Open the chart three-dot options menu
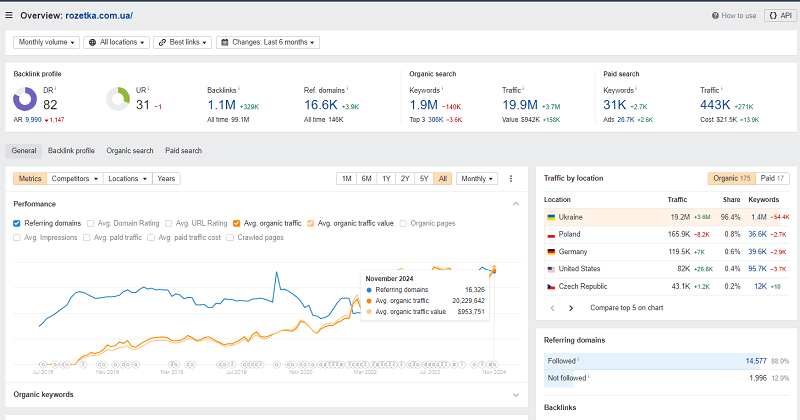 click(511, 179)
